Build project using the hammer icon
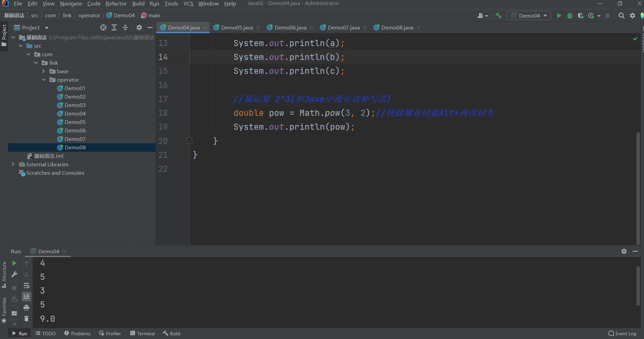The height and width of the screenshot is (339, 644). [498, 16]
